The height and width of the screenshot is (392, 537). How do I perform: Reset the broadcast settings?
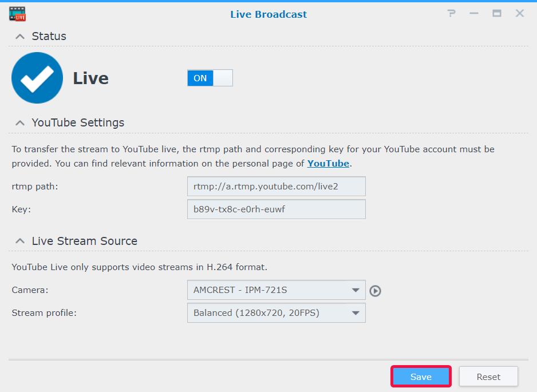[488, 377]
